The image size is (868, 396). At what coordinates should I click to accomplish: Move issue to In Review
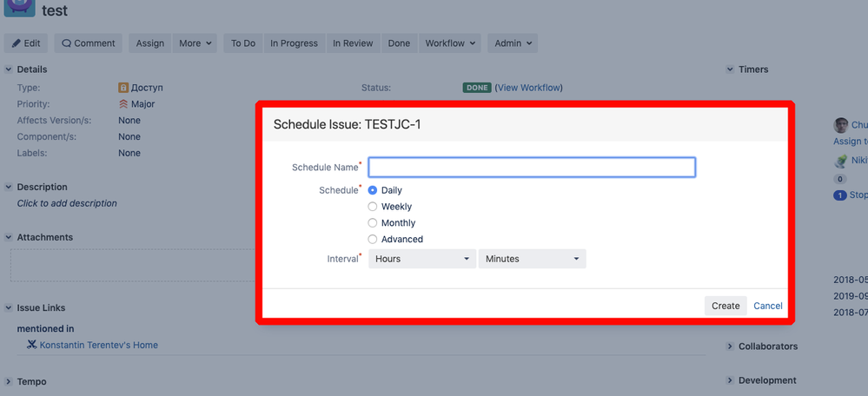point(353,43)
